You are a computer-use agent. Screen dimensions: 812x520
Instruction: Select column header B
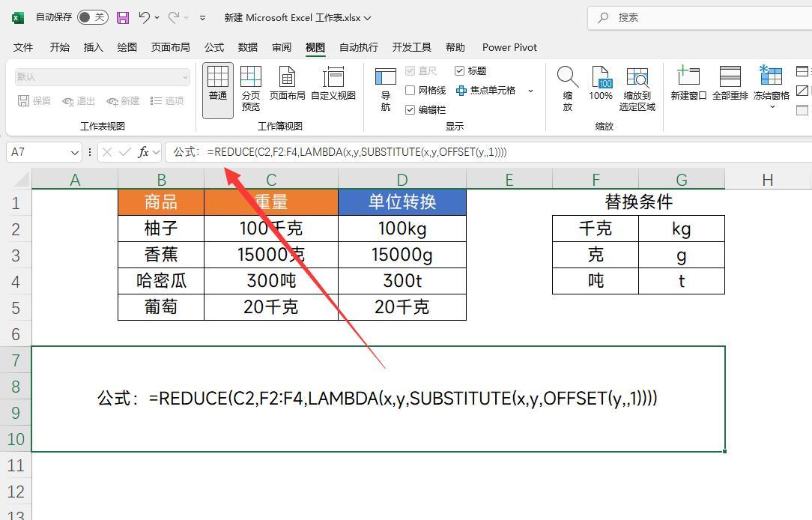click(161, 180)
